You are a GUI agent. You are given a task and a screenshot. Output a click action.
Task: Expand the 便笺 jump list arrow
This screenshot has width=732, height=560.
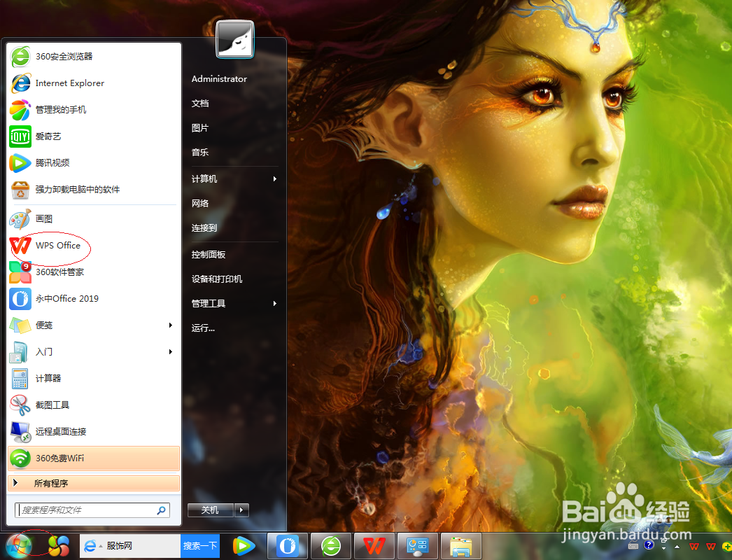point(171,325)
